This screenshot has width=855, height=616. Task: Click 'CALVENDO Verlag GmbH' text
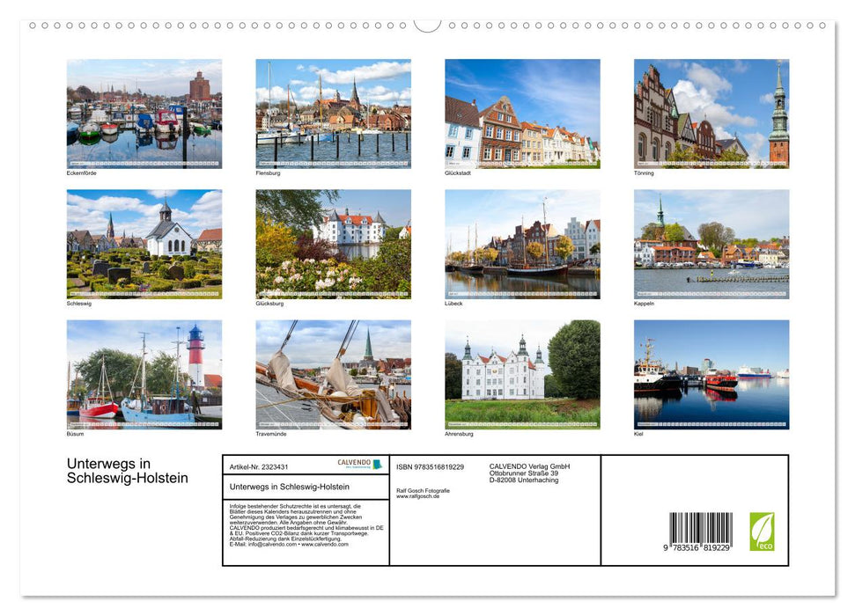529,466
